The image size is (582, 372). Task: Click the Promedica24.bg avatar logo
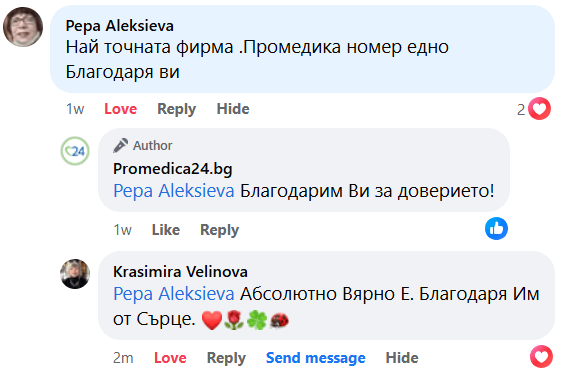coord(75,151)
